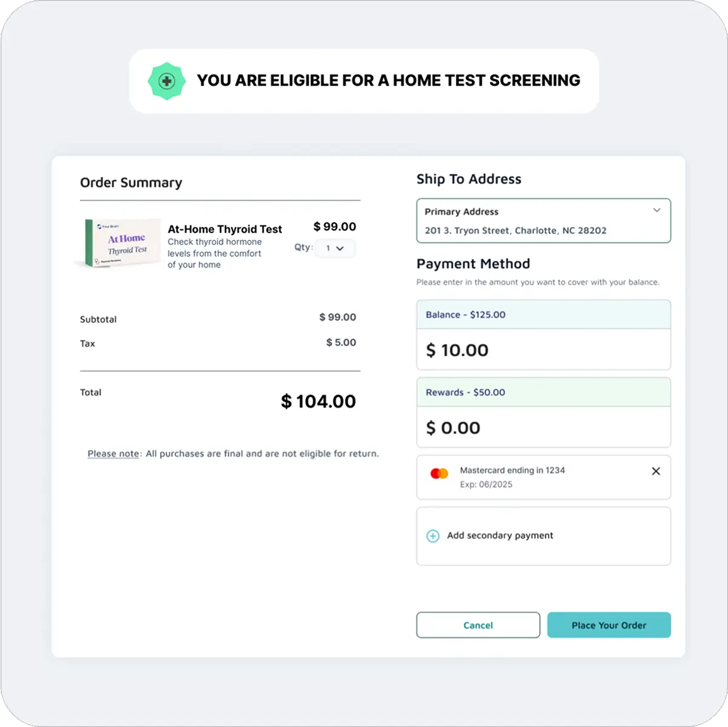Click the Rewards - $50.00 header
The image size is (728, 727).
click(464, 392)
